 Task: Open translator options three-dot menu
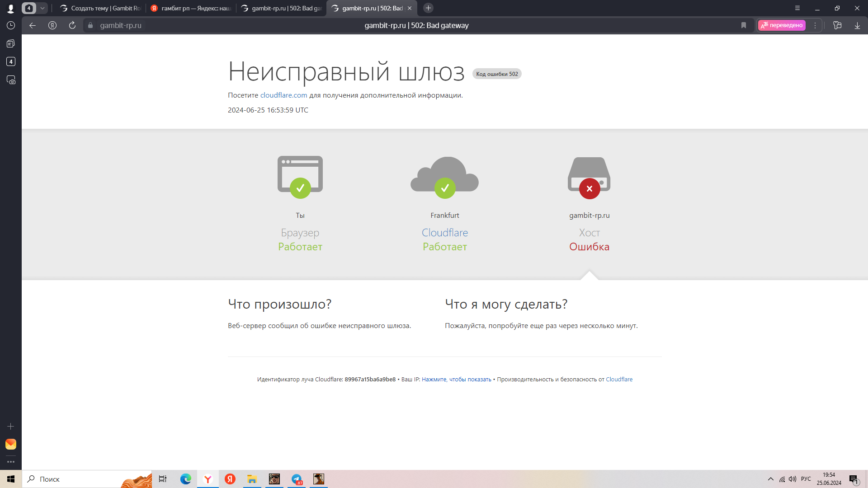point(815,25)
